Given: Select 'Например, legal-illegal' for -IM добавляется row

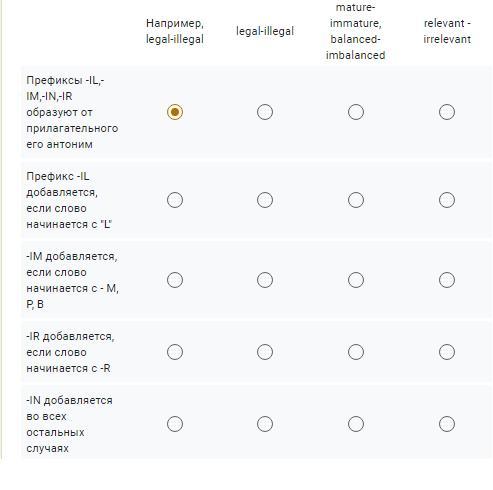Looking at the screenshot, I should click(175, 280).
